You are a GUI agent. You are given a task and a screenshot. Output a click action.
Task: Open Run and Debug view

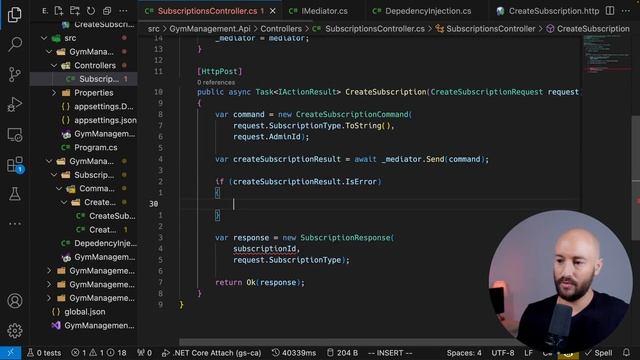pyautogui.click(x=15, y=104)
